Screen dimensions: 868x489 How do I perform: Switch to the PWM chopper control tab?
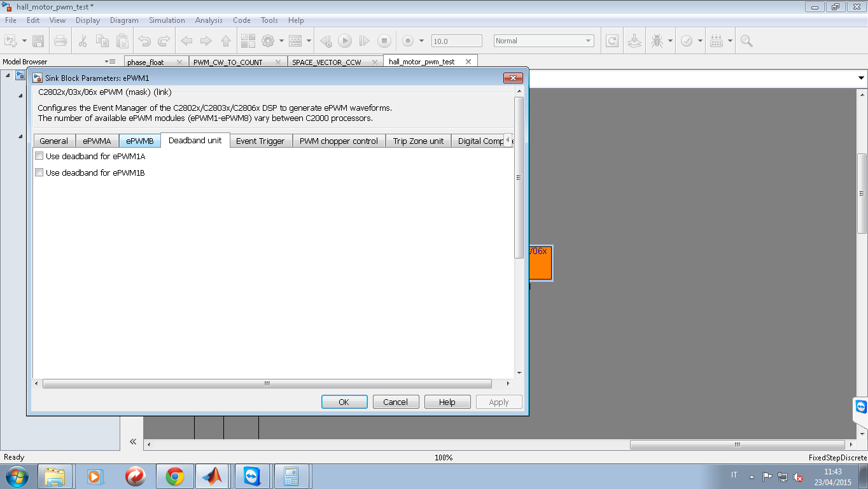pos(339,141)
